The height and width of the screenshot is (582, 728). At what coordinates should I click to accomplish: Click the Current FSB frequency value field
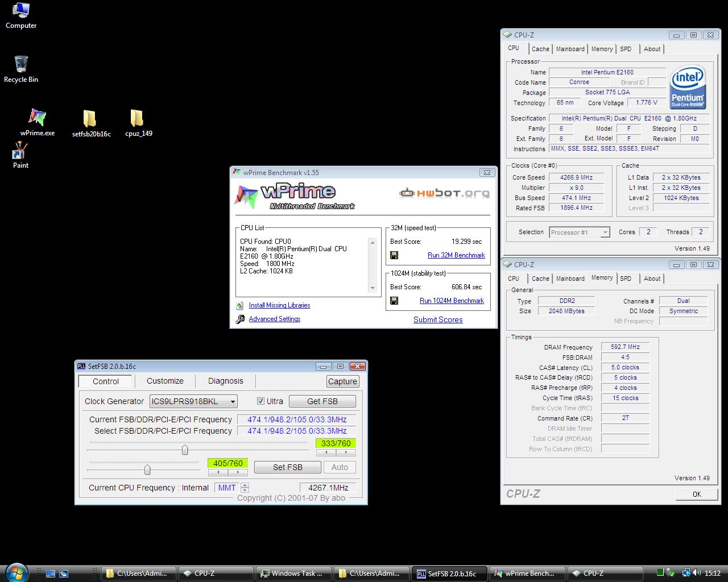[x=297, y=419]
